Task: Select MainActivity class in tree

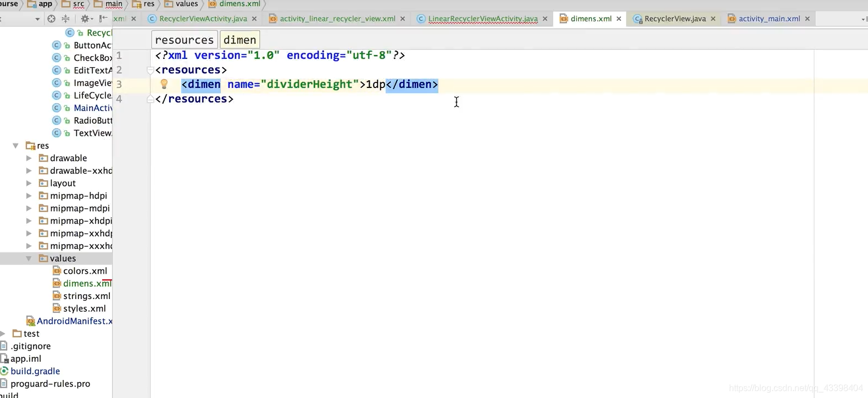Action: 92,108
